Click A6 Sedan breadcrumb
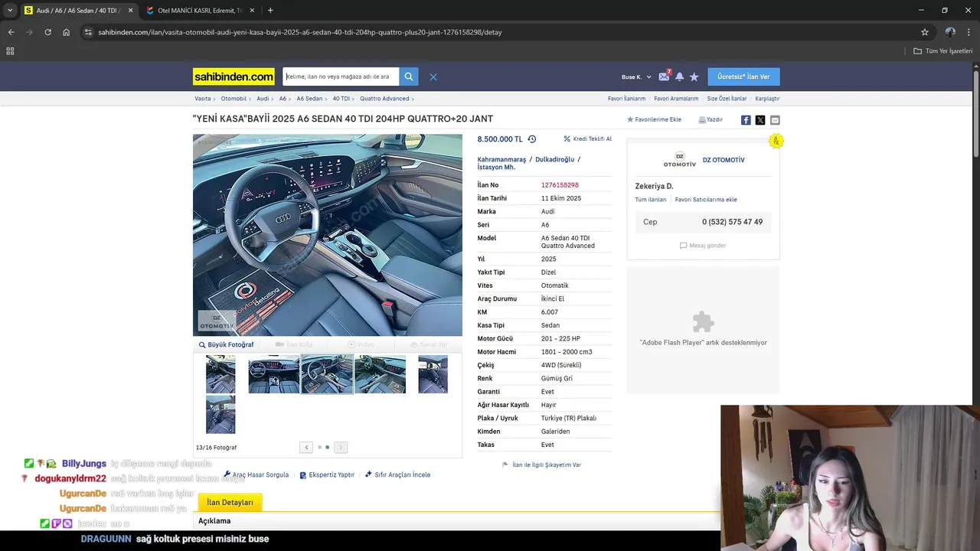 point(309,99)
